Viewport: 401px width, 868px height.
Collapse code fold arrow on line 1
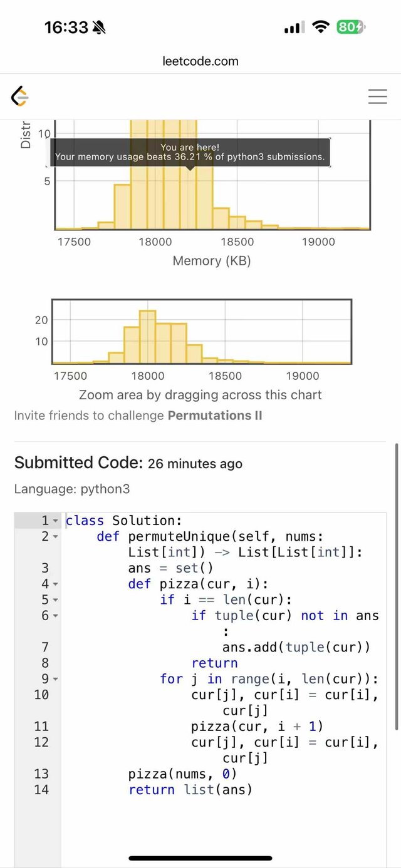point(55,521)
